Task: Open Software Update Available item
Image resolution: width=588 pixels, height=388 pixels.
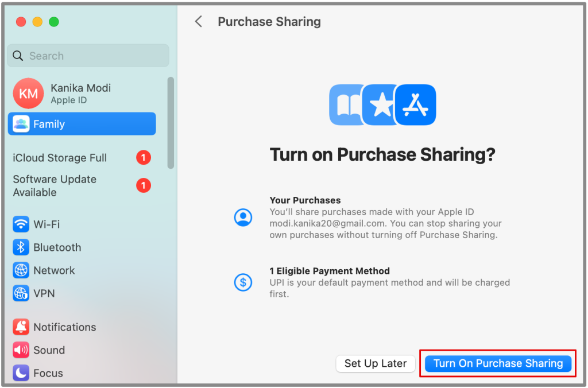Action: 82,185
